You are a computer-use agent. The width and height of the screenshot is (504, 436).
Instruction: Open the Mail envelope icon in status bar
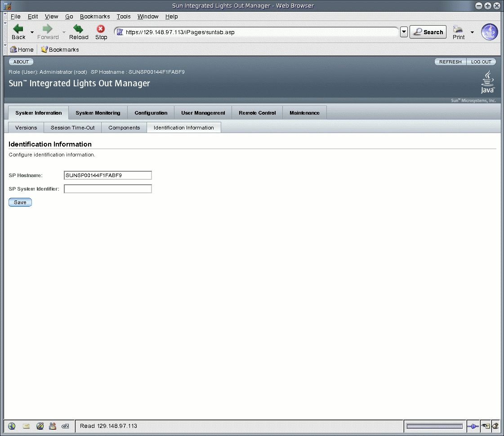tap(26, 426)
